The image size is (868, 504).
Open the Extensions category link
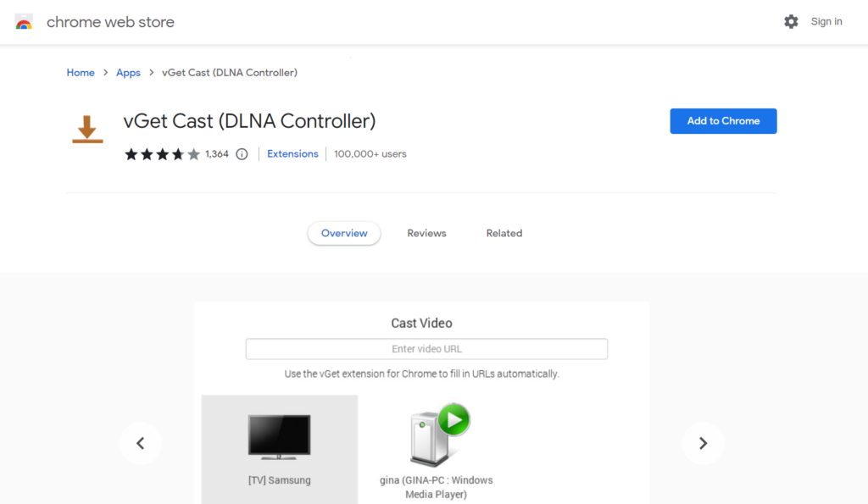[x=292, y=154]
